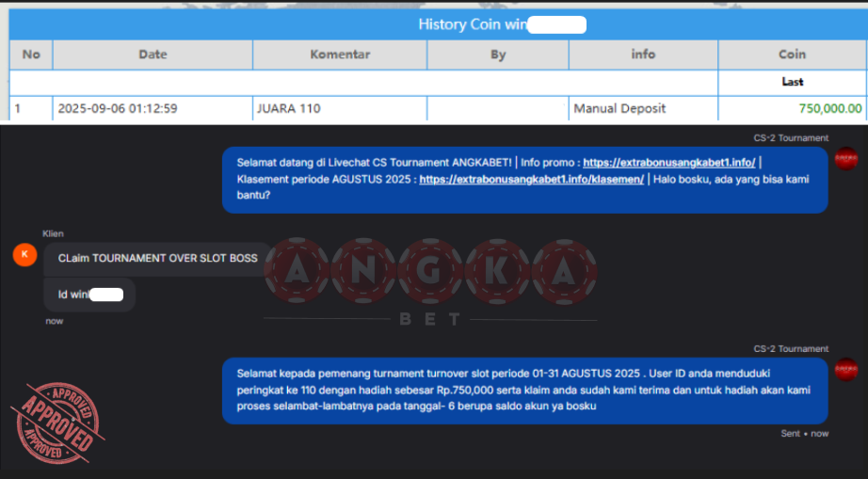868x479 pixels.
Task: Click the Sent now status text
Action: 804,434
